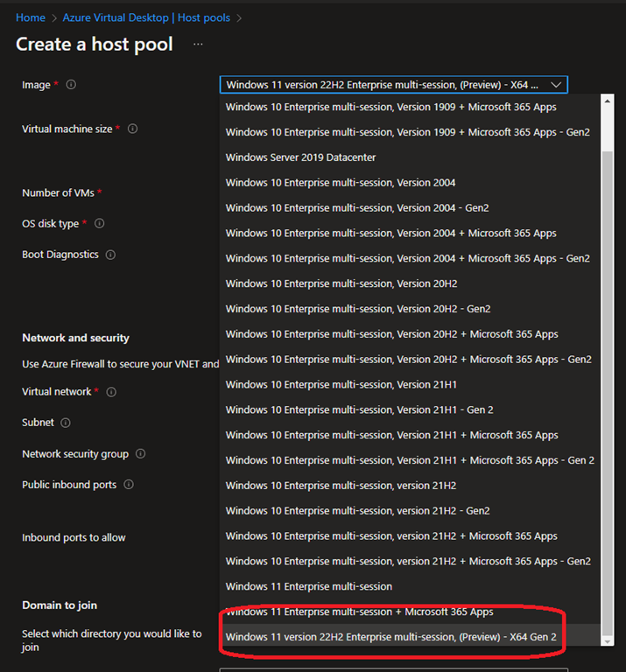Collapse the Image dropdown using its chevron

click(555, 85)
